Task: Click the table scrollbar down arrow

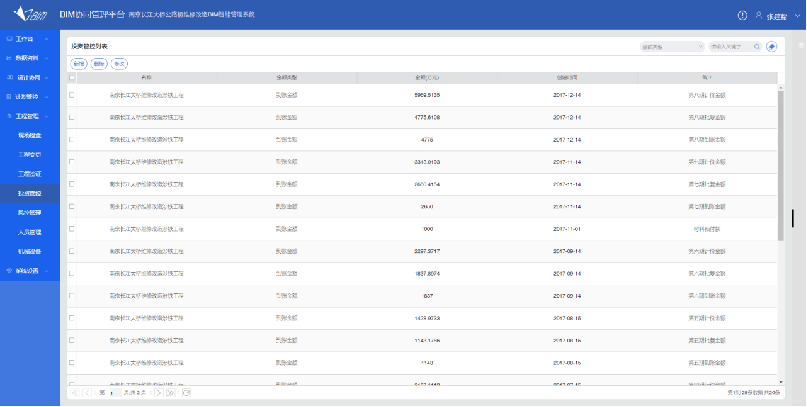Action: click(x=781, y=382)
